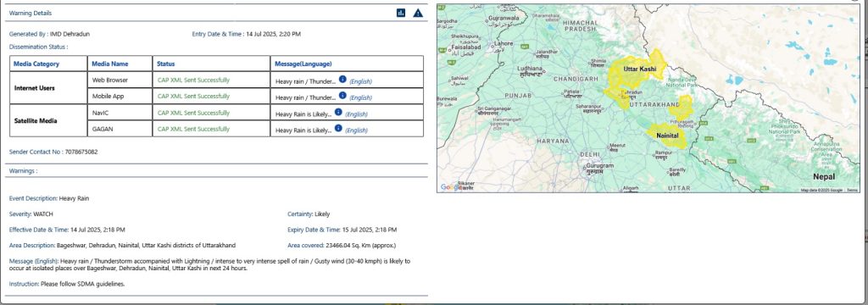Click the info icon in GAGAN row
The width and height of the screenshot is (868, 305).
coord(338,128)
